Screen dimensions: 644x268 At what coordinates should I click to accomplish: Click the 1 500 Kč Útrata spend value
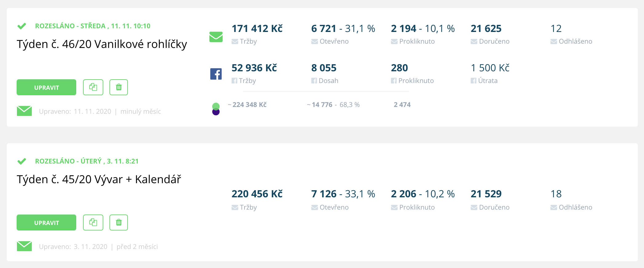(490, 68)
